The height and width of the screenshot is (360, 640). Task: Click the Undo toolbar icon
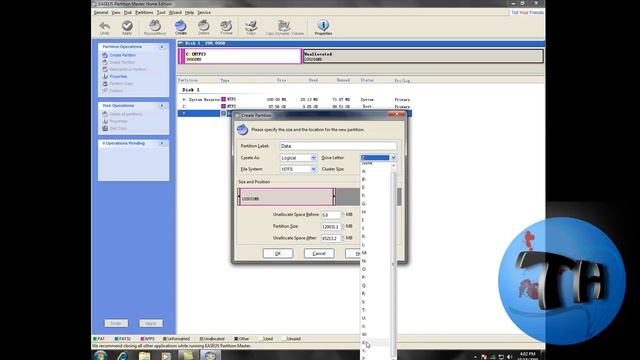click(x=104, y=27)
